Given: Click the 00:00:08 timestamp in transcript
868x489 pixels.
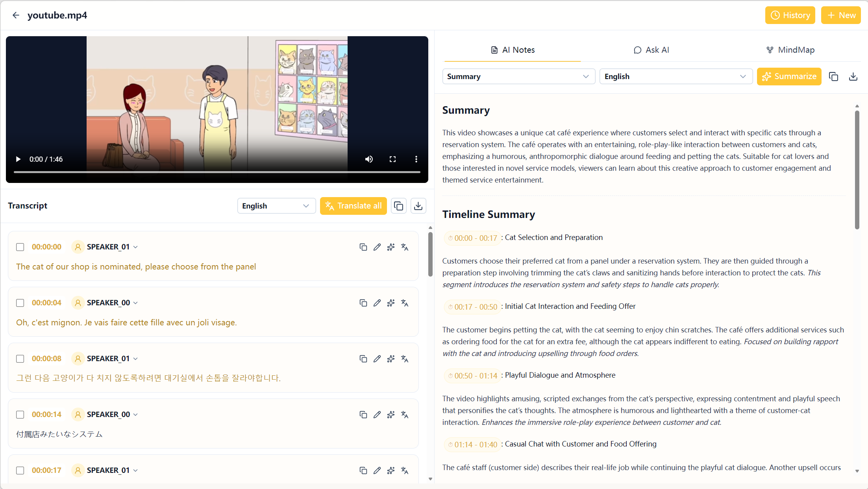Looking at the screenshot, I should click(46, 359).
